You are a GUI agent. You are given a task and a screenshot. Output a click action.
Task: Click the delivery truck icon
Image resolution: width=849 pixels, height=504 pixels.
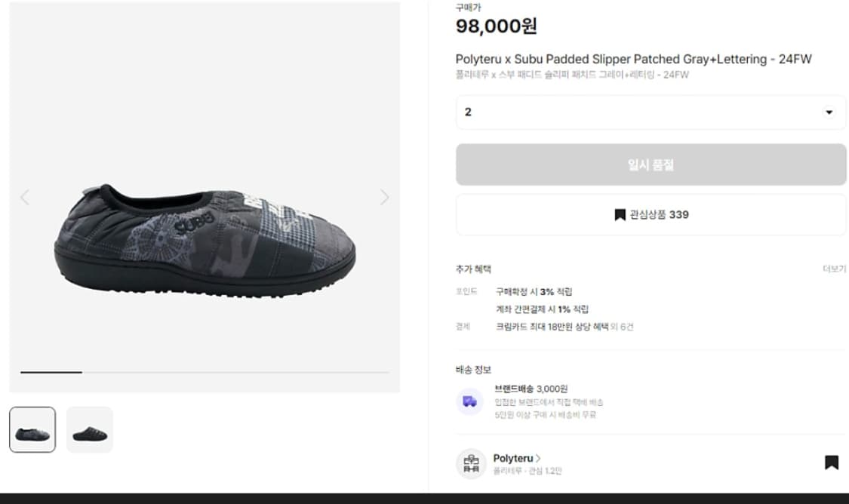(470, 401)
